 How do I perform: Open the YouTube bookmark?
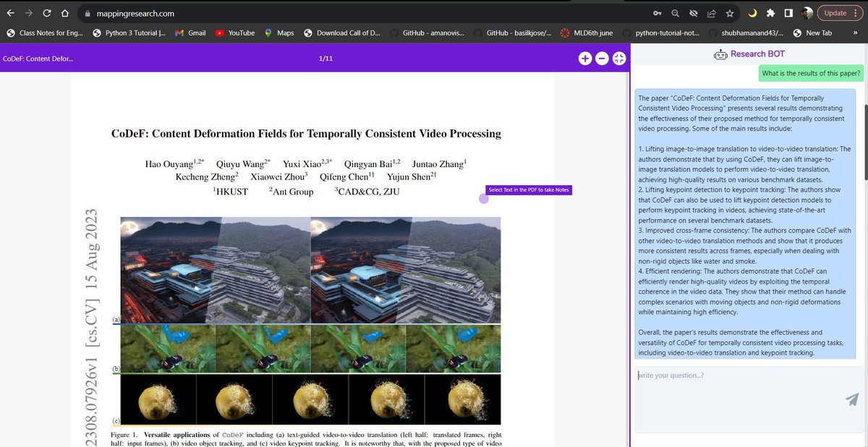click(235, 33)
